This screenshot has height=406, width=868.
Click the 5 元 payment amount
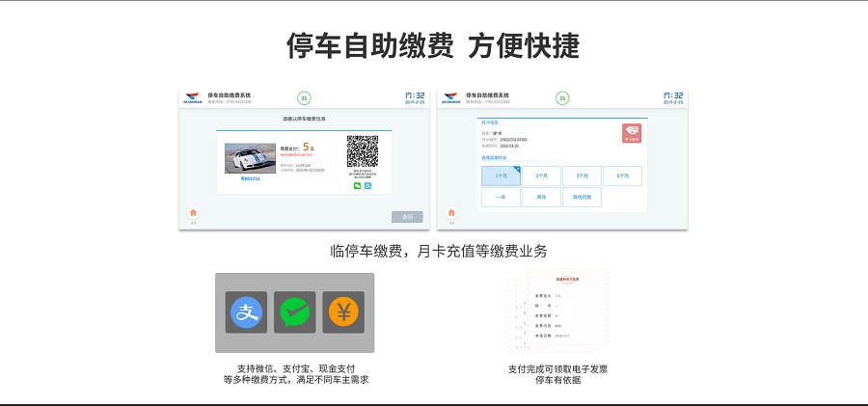[x=309, y=148]
